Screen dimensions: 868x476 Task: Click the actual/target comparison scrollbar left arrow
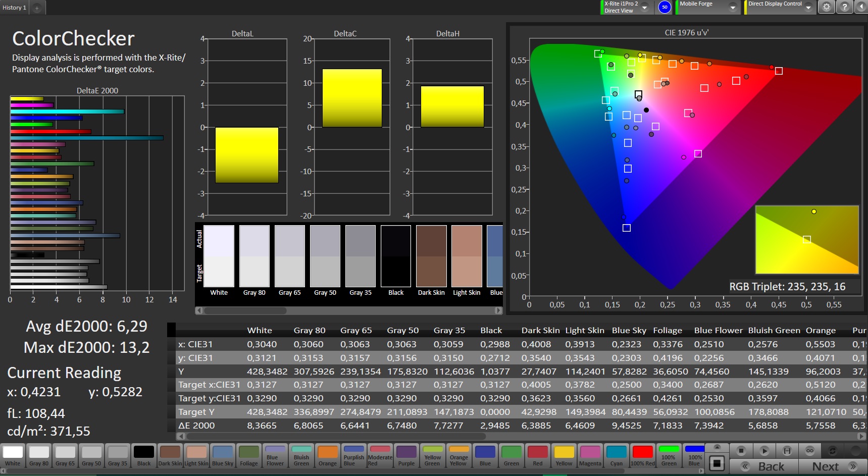click(199, 310)
